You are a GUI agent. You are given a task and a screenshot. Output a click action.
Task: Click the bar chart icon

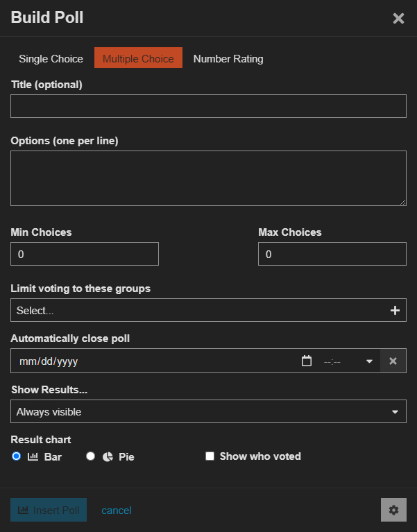pos(33,456)
